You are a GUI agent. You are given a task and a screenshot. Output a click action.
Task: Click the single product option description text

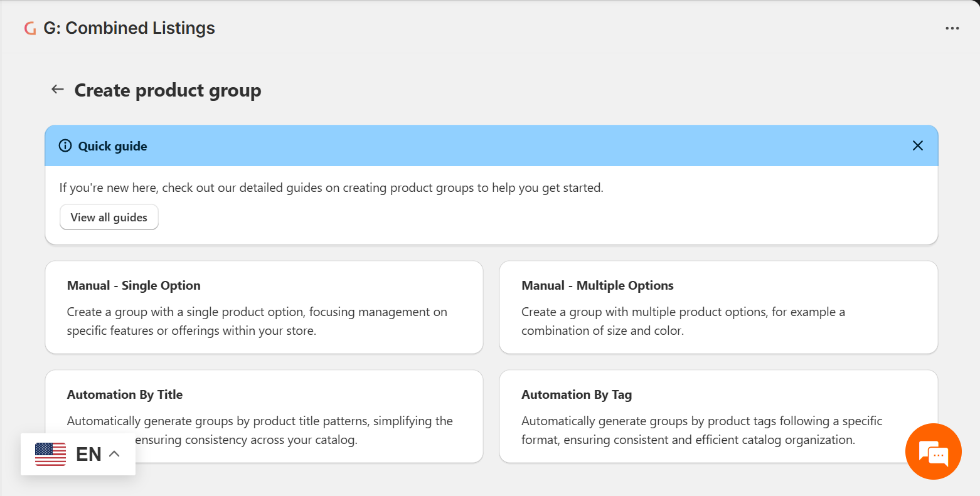coord(257,321)
